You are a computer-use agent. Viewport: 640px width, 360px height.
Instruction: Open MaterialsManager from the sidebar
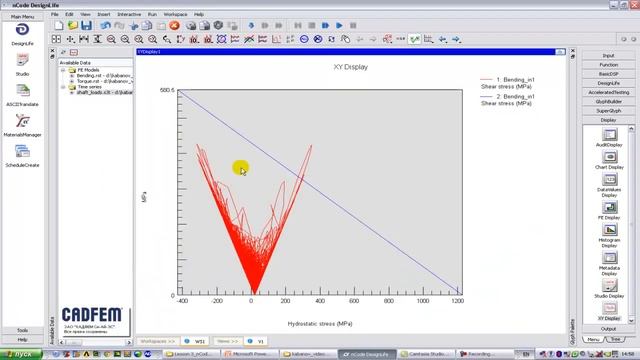(22, 126)
